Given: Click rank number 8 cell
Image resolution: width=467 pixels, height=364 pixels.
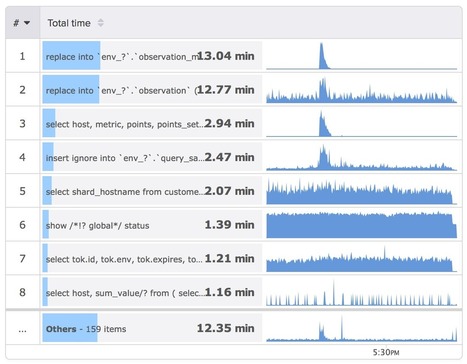Looking at the screenshot, I should coord(22,292).
